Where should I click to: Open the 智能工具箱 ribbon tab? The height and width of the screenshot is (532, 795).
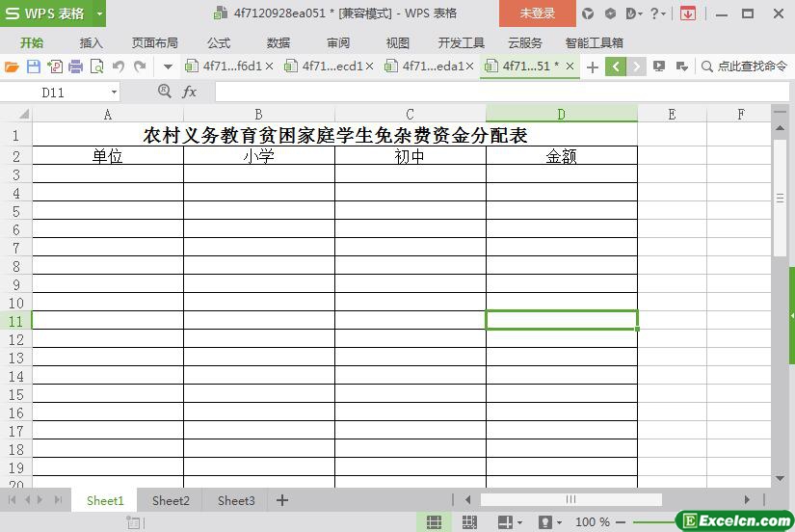pos(595,43)
